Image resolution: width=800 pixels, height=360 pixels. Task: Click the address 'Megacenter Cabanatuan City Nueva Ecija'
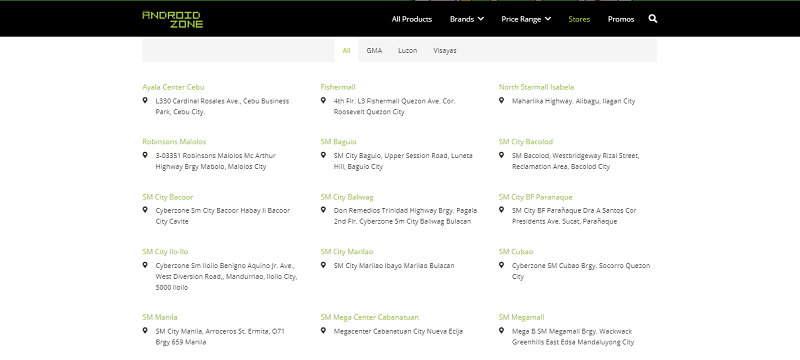(398, 331)
